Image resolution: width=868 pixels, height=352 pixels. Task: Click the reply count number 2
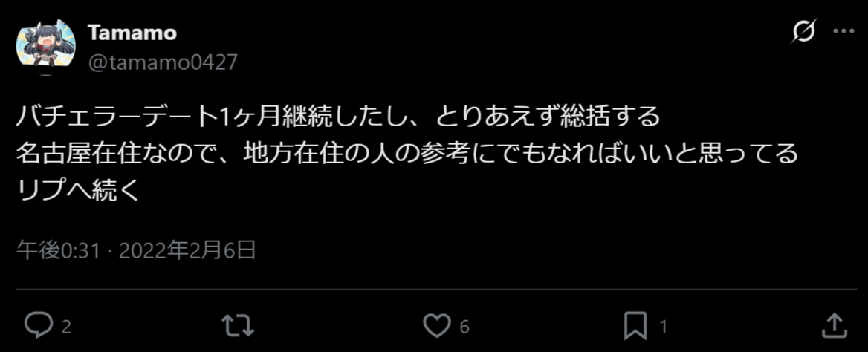66,327
